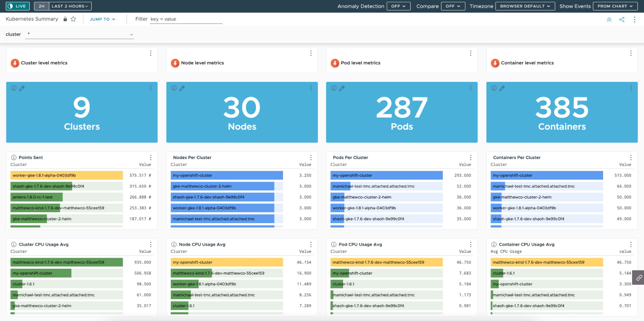Select cluster-1.6.1 row in Container CPU Usage Avg
This screenshot has width=644, height=321.
point(561,273)
